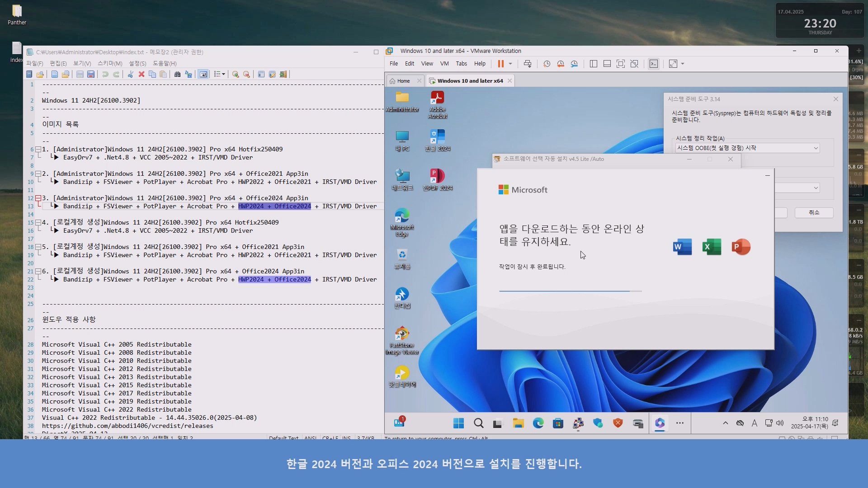
Task: Click Notepad2 zoom in magnifier icon
Action: [x=236, y=74]
